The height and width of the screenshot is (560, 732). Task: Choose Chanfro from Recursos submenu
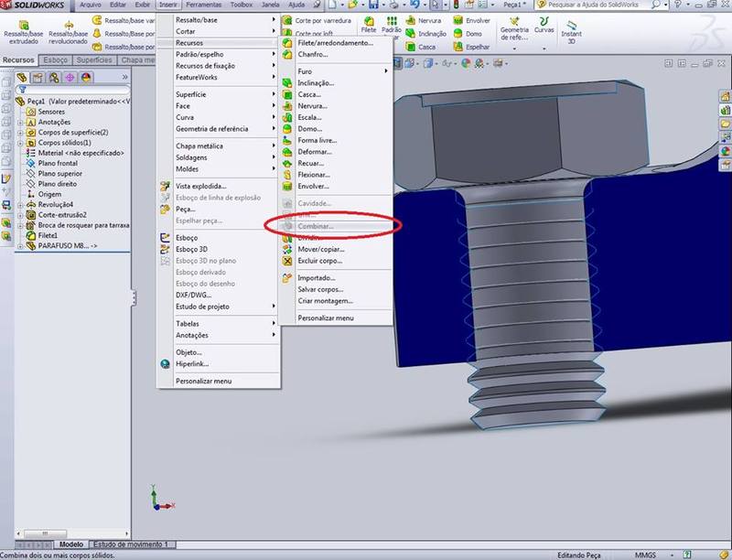click(312, 54)
